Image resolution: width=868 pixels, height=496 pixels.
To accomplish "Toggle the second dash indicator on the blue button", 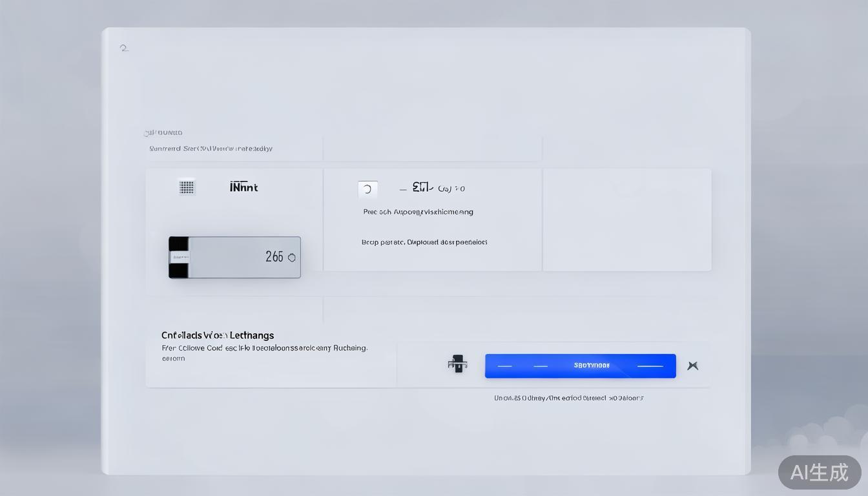I will point(541,365).
